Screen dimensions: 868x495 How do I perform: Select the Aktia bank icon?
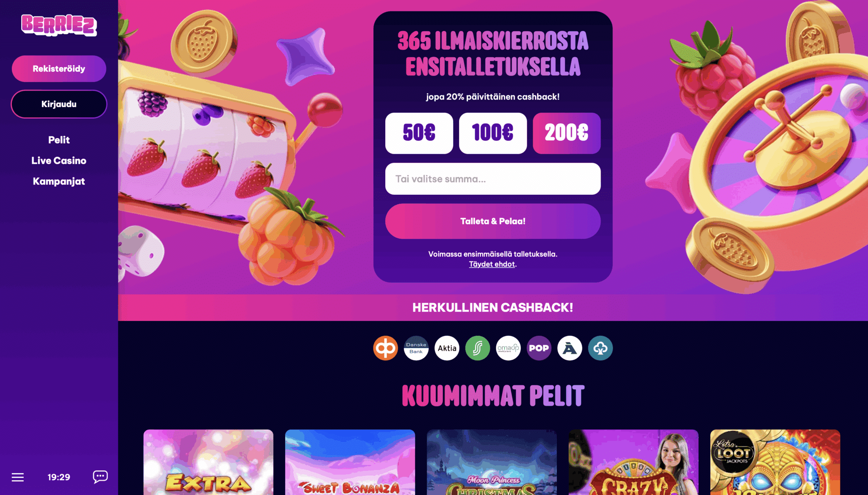tap(447, 348)
